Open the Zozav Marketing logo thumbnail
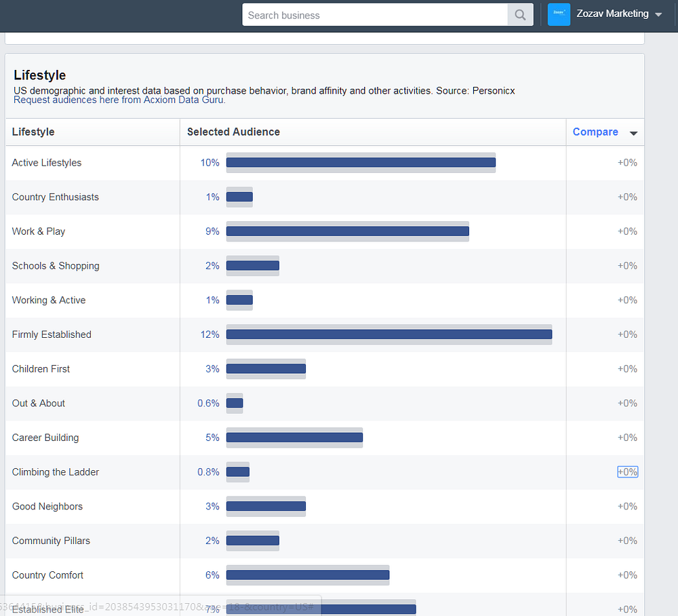Screen dimensions: 678x616 pos(559,14)
